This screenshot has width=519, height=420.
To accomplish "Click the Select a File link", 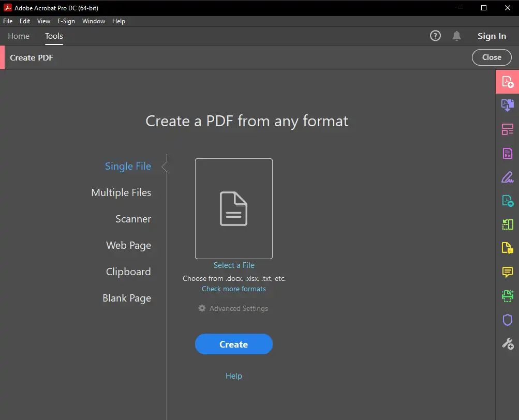I will (234, 265).
